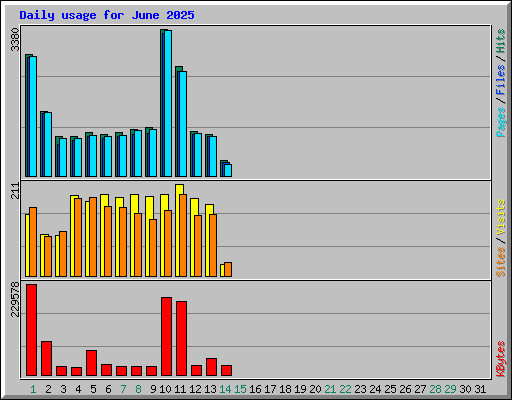Click day 8 on the x-axis
Image resolution: width=512 pixels, height=400 pixels.
tap(138, 389)
